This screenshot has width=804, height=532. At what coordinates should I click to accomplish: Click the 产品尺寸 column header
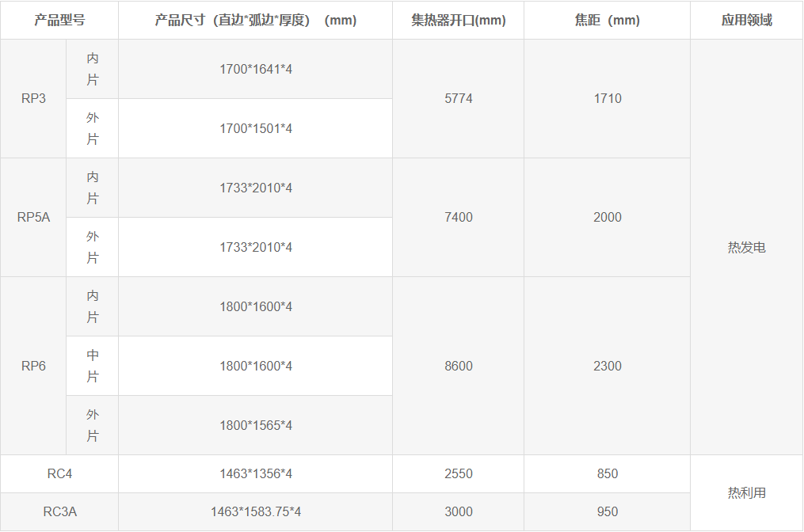255,21
